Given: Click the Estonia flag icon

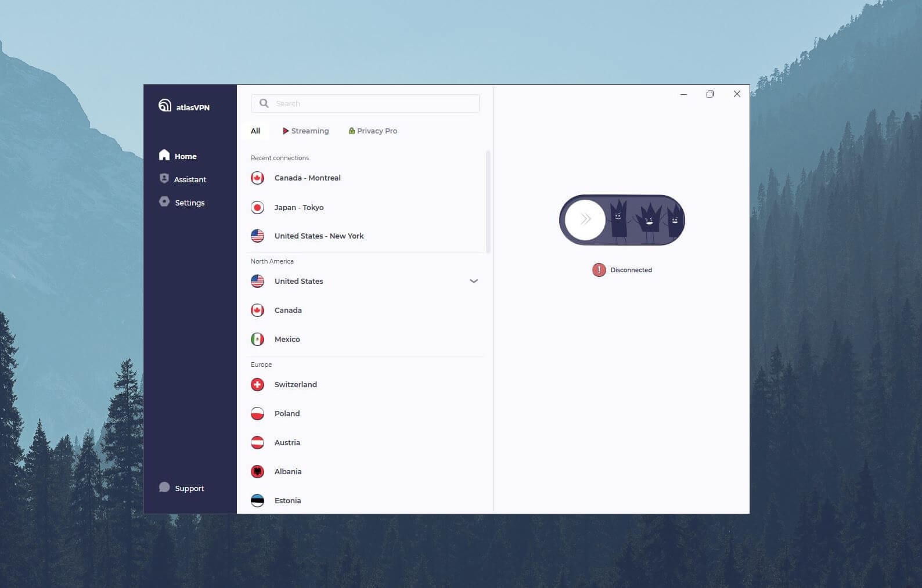Looking at the screenshot, I should (x=257, y=500).
